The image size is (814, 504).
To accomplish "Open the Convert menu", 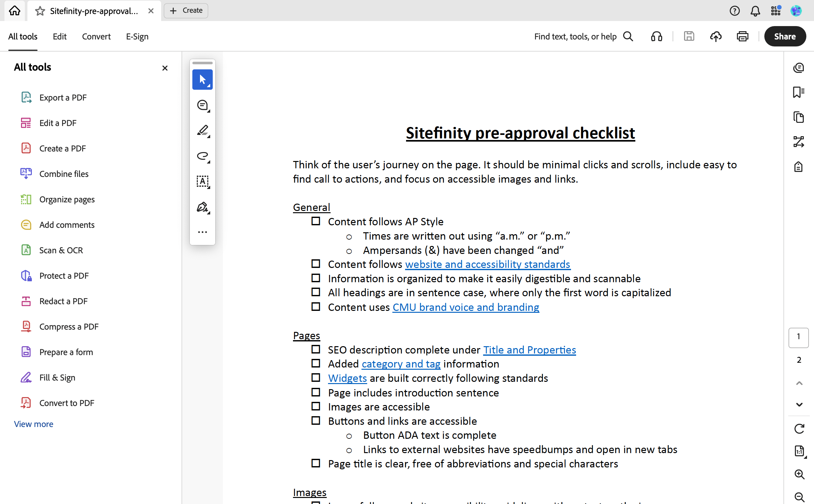I will tap(96, 36).
